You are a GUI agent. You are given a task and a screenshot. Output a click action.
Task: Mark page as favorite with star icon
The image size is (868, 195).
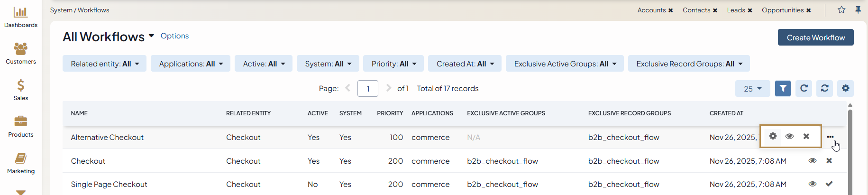(x=841, y=10)
